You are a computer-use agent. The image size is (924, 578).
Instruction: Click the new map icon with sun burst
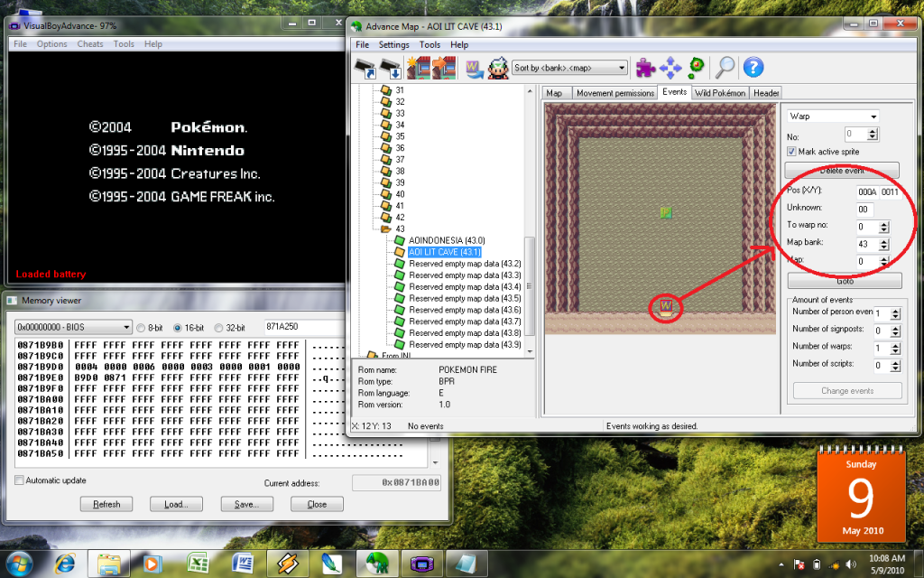tap(419, 68)
